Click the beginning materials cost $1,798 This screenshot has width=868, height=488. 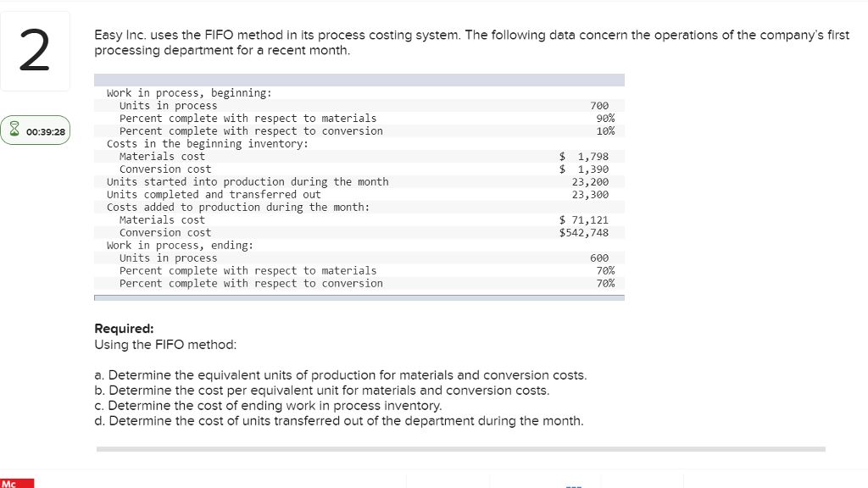point(584,157)
